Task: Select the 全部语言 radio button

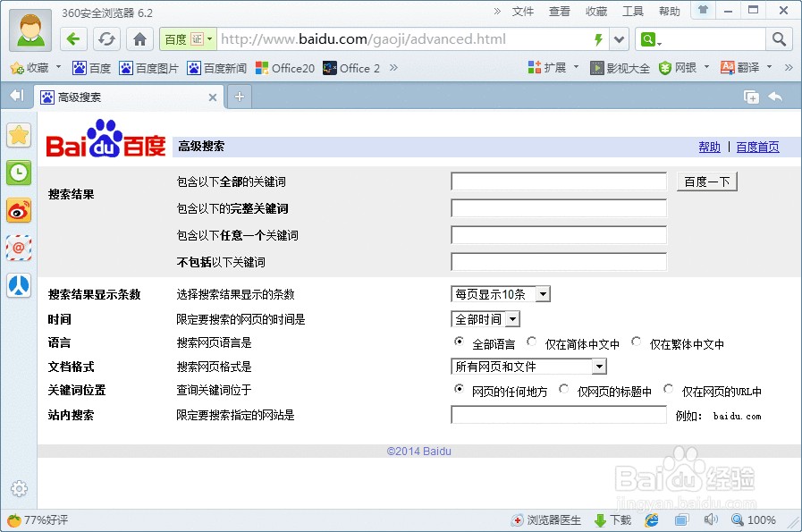Action: (459, 342)
